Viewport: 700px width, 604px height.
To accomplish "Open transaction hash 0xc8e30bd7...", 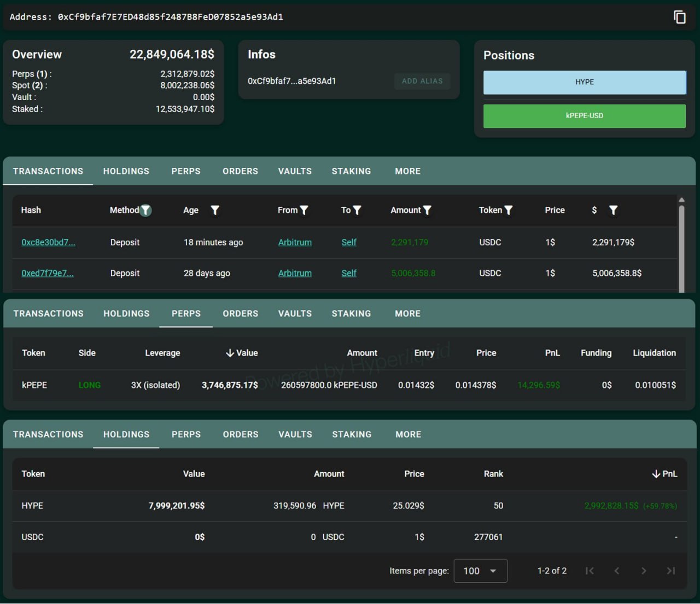I will [x=48, y=242].
